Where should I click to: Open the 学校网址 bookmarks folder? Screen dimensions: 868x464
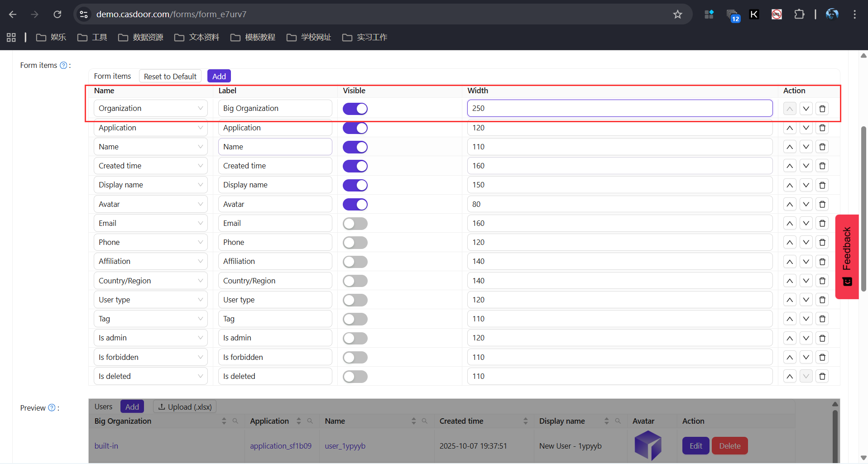tap(309, 37)
